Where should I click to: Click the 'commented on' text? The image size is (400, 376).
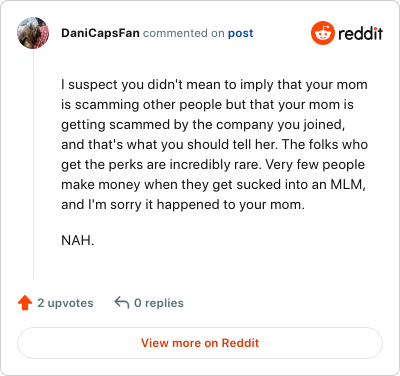(184, 33)
